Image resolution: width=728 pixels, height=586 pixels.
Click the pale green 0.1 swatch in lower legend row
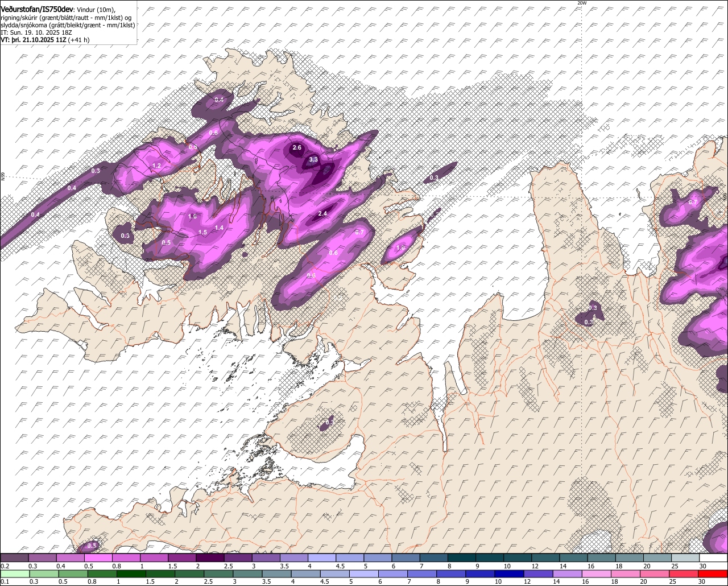click(x=15, y=573)
